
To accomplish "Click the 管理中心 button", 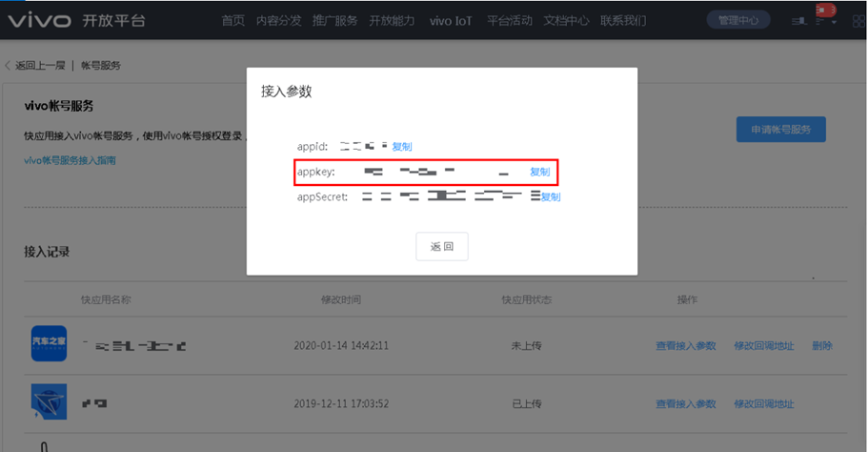I will tap(738, 20).
